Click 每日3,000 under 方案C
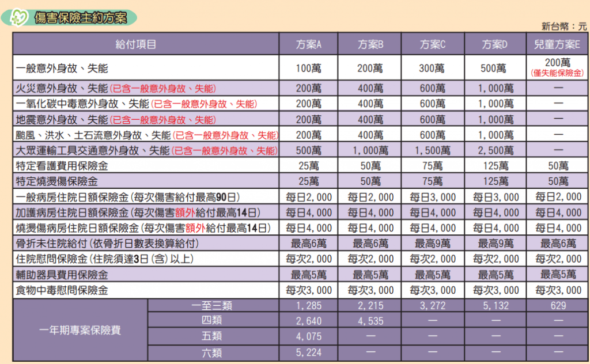Image resolution: width=590 pixels, height=364 pixels. click(433, 197)
